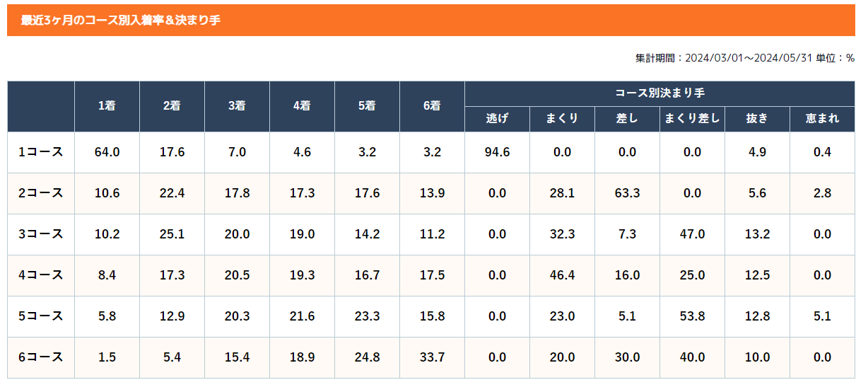Click the orange section title banner

(x=430, y=21)
